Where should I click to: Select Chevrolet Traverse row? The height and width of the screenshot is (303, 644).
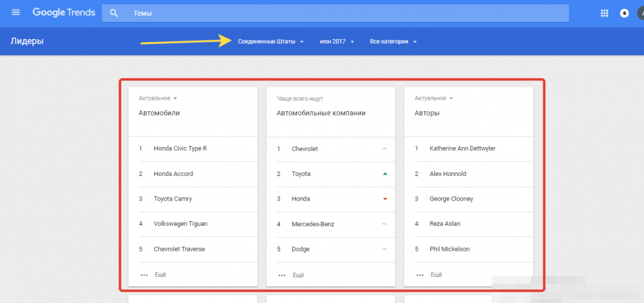pos(193,250)
